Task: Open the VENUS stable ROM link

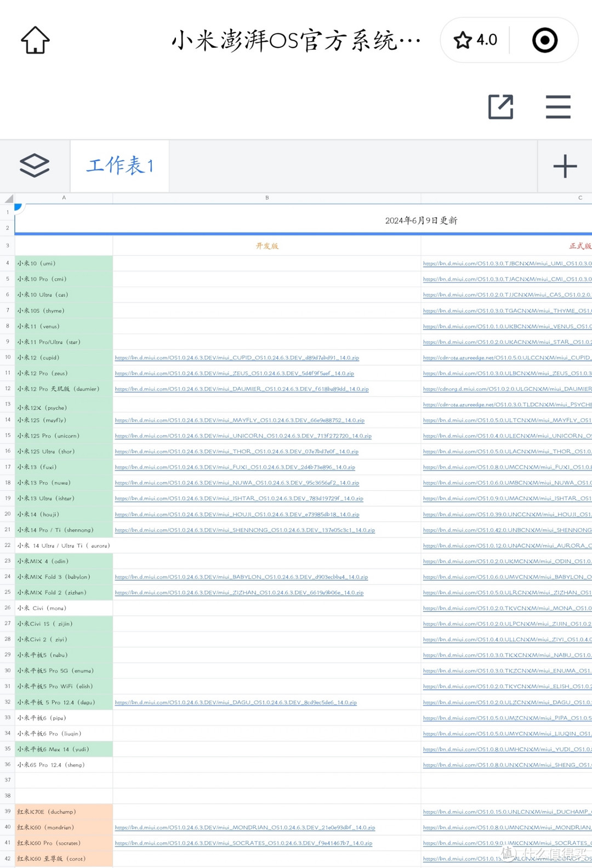Action: click(507, 326)
